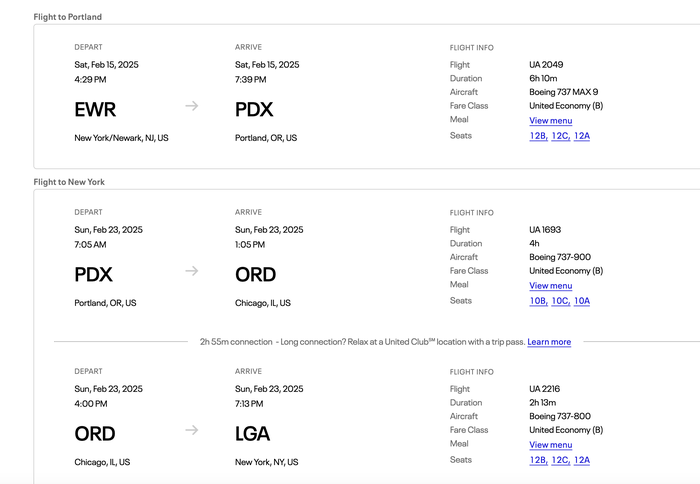Screen dimensions: 700x484
Task: Select seat 10A on PDX to ORD flight
Action: [582, 301]
